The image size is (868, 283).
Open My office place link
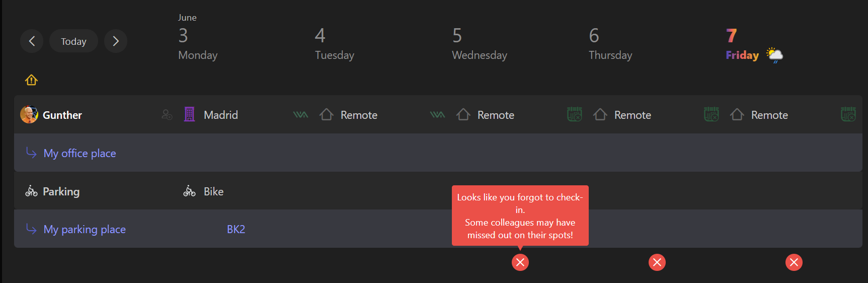click(x=80, y=153)
